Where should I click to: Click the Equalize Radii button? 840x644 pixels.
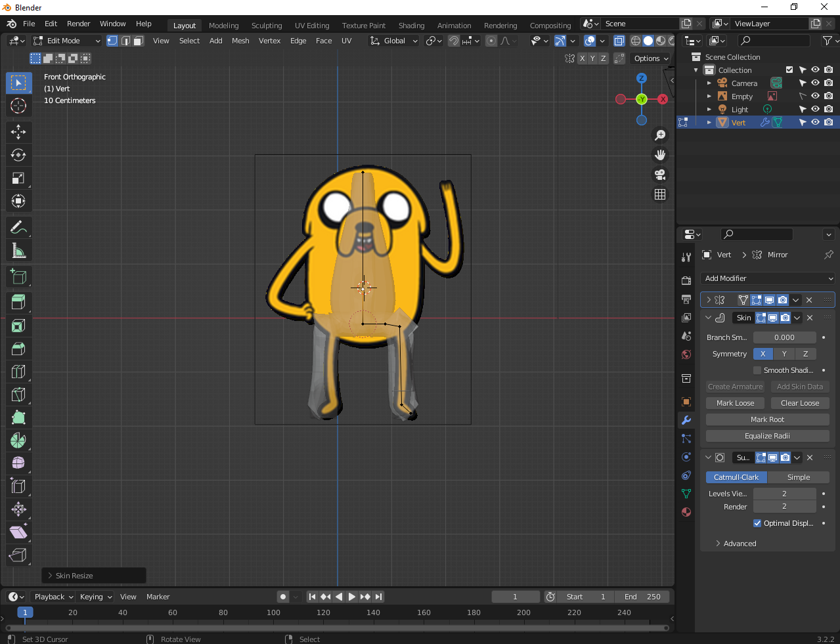(x=767, y=436)
